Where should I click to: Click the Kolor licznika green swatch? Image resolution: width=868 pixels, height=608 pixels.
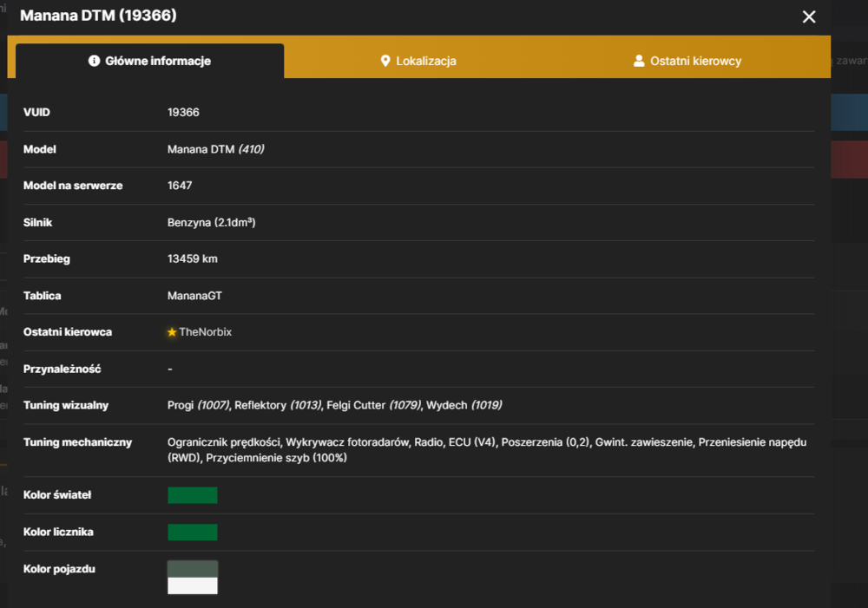tap(193, 533)
